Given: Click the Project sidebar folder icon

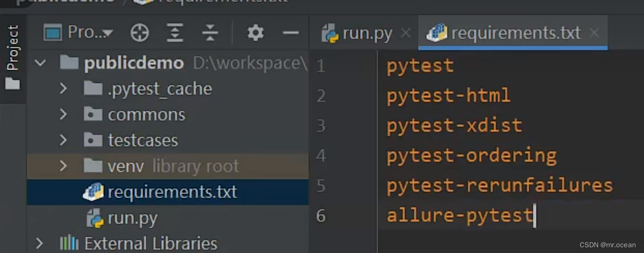Looking at the screenshot, I should (x=12, y=84).
